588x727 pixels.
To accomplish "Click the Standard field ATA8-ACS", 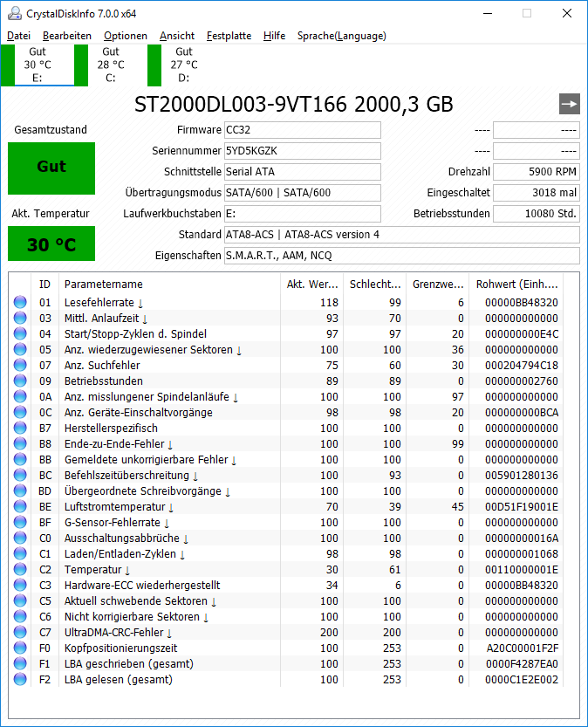I will [x=401, y=234].
